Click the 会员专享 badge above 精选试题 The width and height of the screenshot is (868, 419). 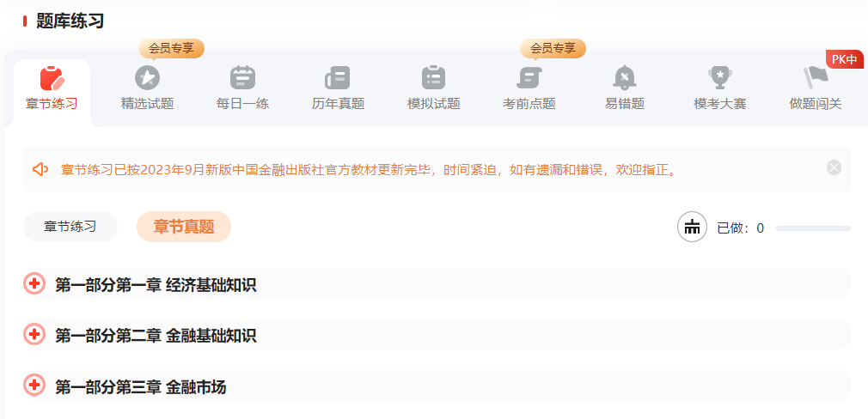tap(171, 48)
